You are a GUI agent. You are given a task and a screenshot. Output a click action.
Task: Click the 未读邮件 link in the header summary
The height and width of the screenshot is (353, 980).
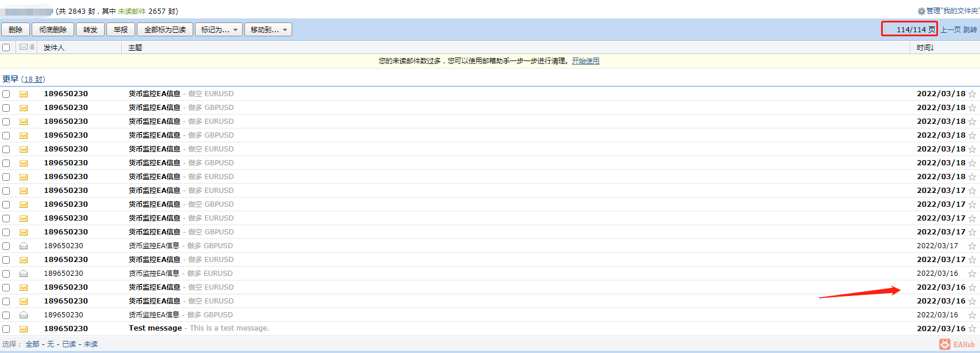coord(132,11)
